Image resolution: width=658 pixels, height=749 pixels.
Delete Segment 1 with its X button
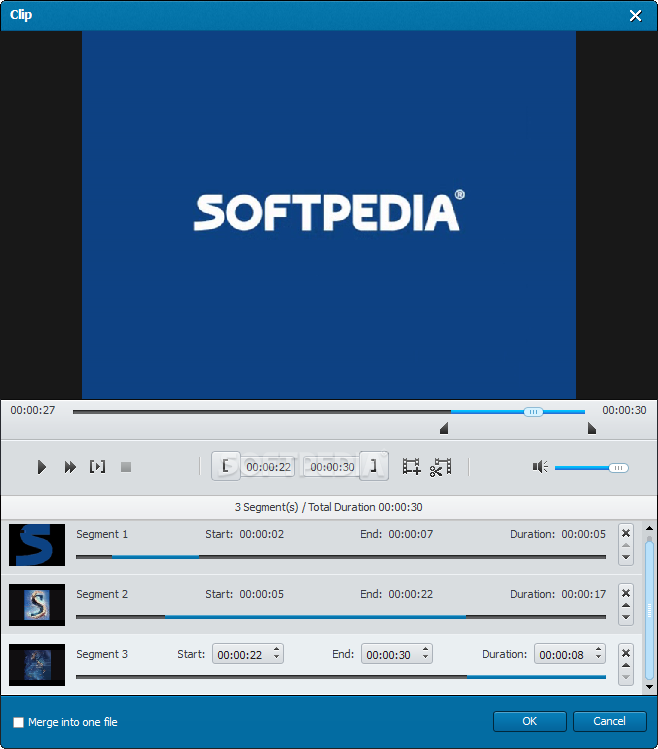pyautogui.click(x=626, y=533)
